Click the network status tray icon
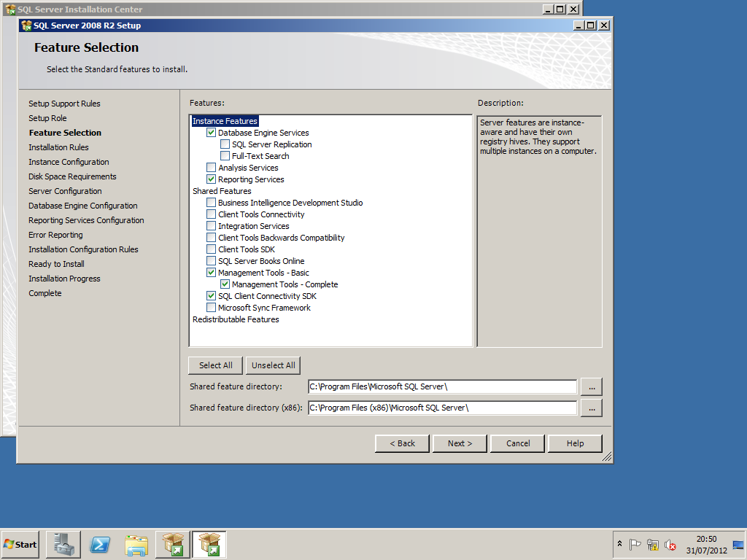Screen dimensions: 747x560 [x=653, y=544]
